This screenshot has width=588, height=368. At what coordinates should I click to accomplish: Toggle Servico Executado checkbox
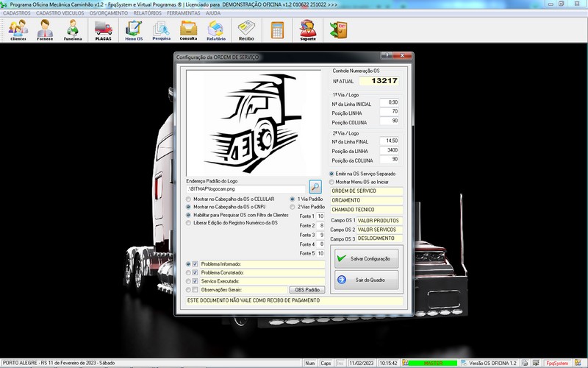[195, 281]
